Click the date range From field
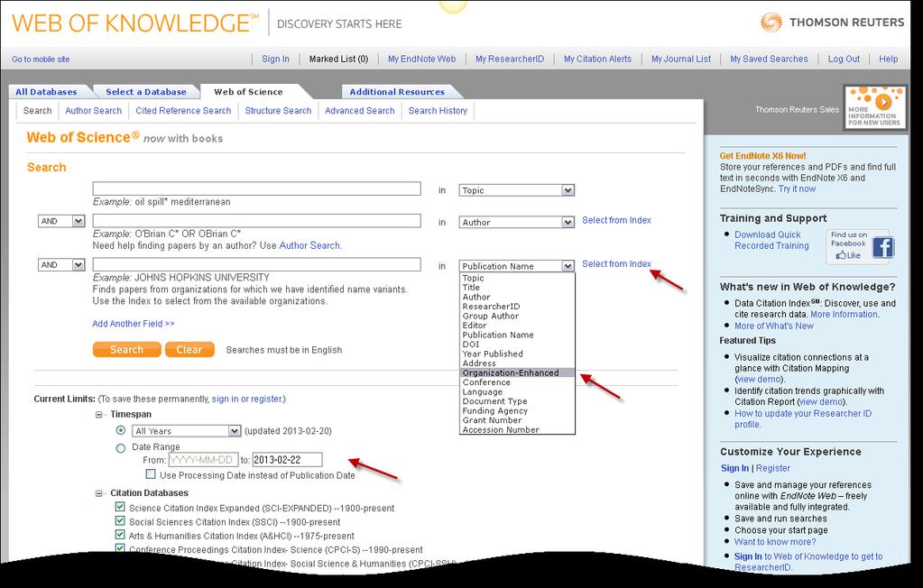Screen dimensions: 923x588 point(203,460)
